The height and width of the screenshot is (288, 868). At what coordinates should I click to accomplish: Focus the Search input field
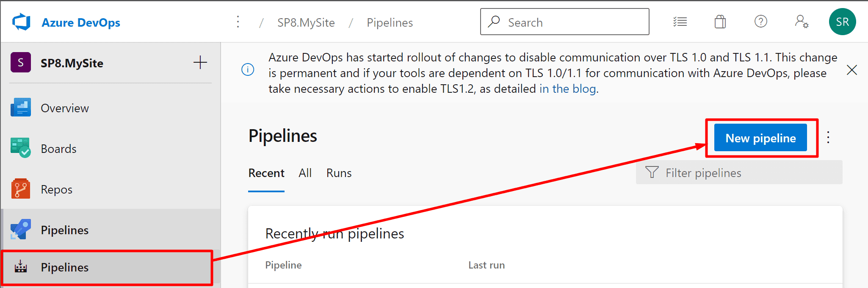pyautogui.click(x=565, y=22)
